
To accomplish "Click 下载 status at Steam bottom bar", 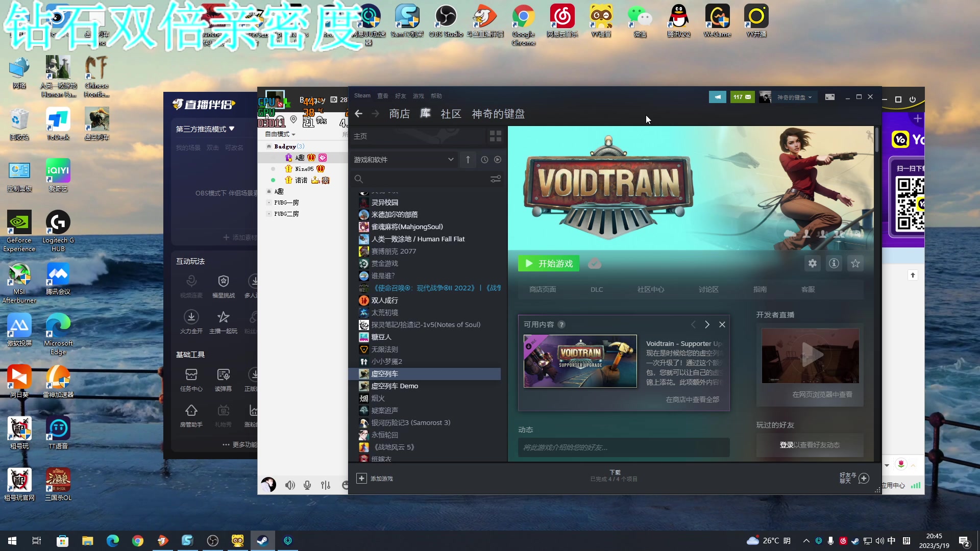I will pyautogui.click(x=614, y=475).
